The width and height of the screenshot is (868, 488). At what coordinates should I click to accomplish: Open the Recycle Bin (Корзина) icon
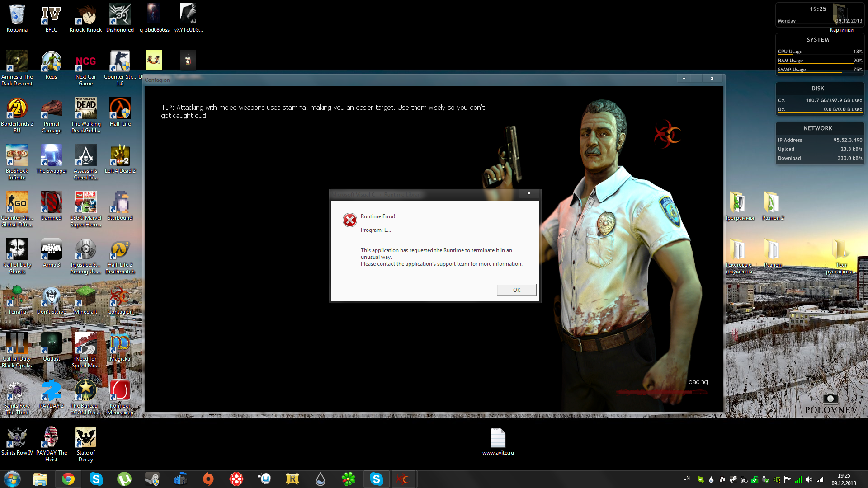(x=17, y=18)
